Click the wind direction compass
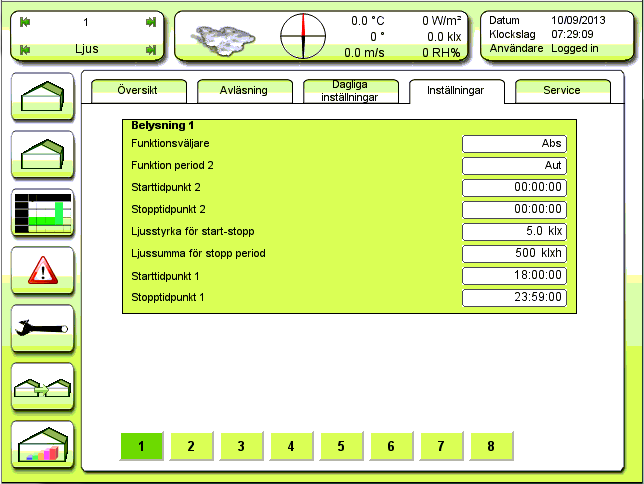 click(303, 36)
